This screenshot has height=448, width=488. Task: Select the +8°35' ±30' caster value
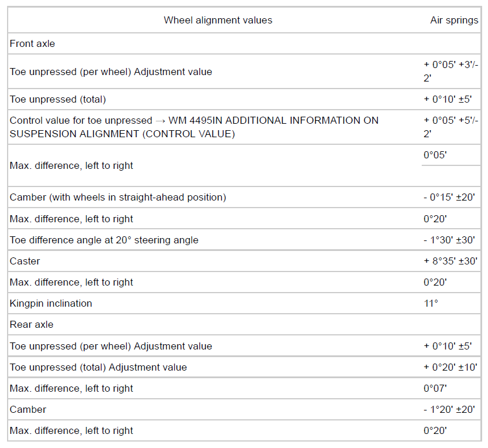coord(450,261)
